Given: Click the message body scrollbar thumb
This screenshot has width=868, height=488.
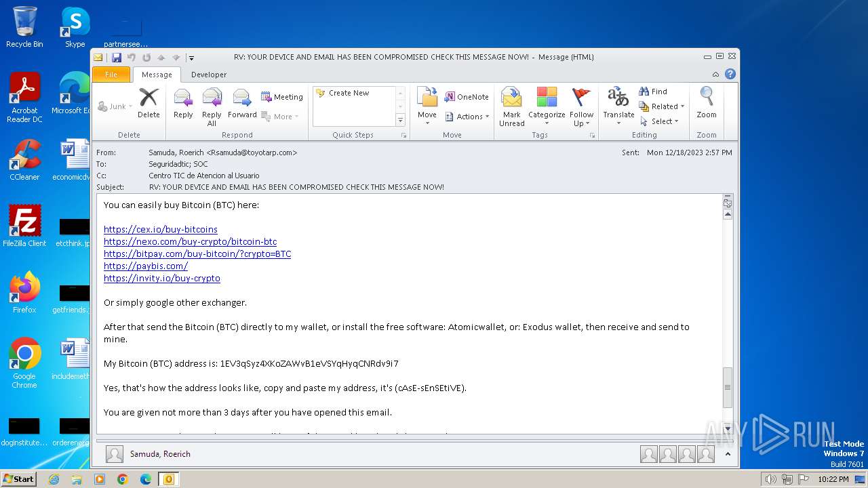Looking at the screenshot, I should [728, 387].
